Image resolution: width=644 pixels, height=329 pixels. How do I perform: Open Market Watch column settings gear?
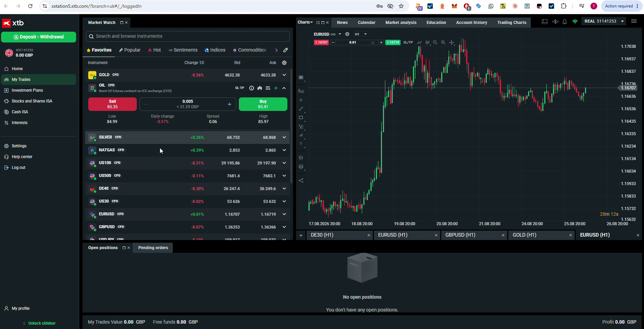(x=284, y=63)
